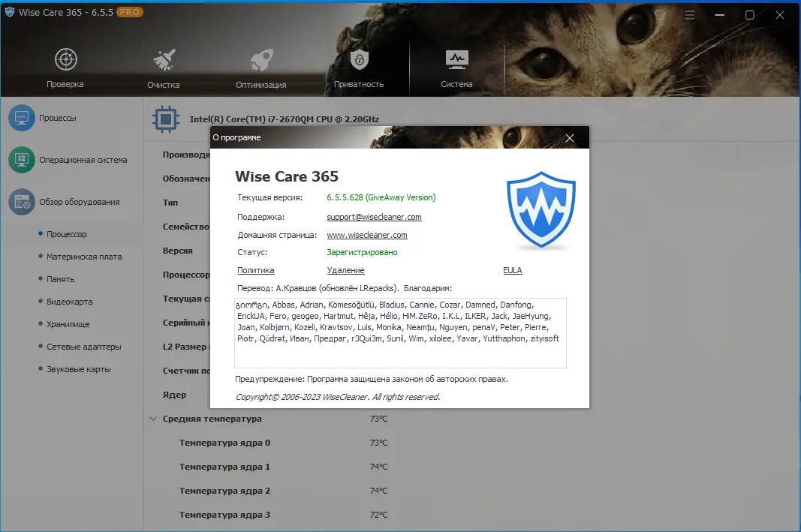The image size is (801, 532).
Task: Open the Приватность shield icon
Action: click(x=360, y=60)
